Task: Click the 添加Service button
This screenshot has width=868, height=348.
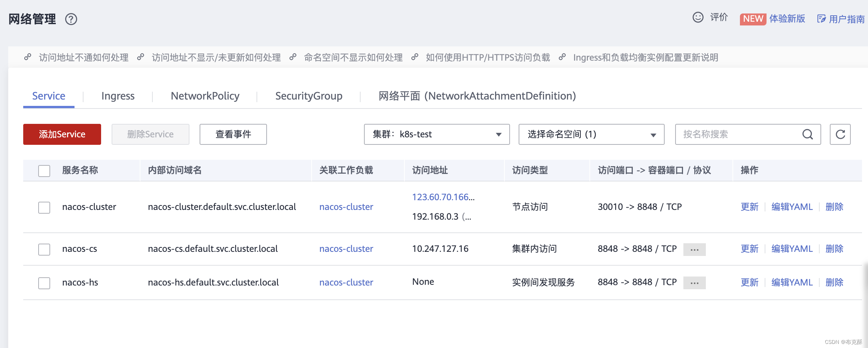Action: point(62,134)
